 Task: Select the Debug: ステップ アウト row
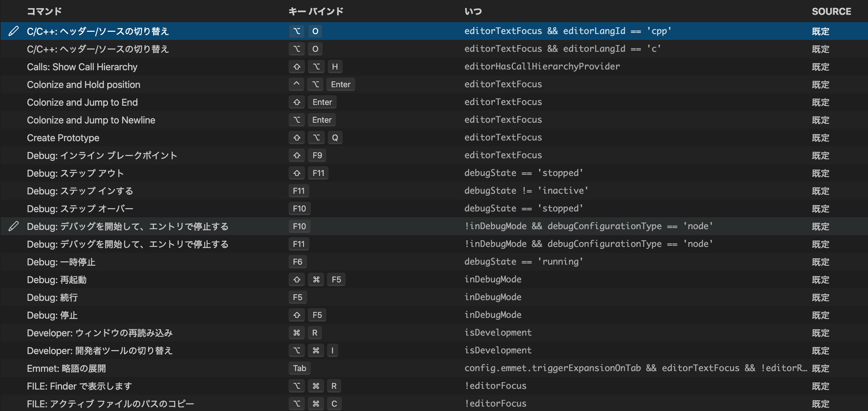click(76, 173)
